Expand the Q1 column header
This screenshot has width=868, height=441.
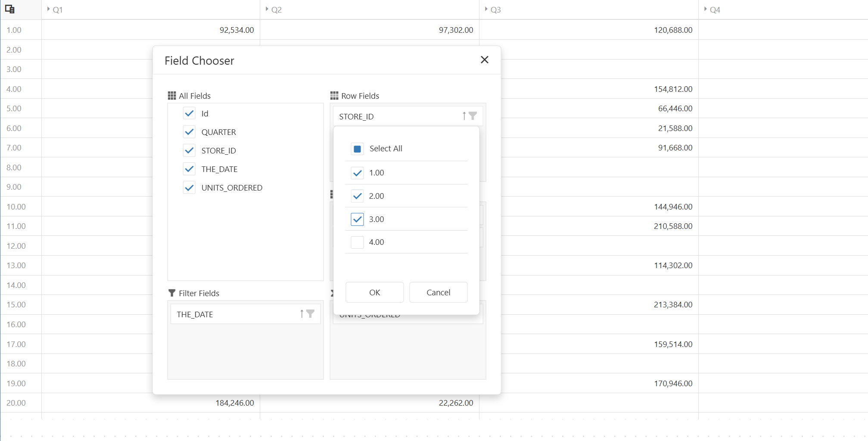click(x=49, y=9)
